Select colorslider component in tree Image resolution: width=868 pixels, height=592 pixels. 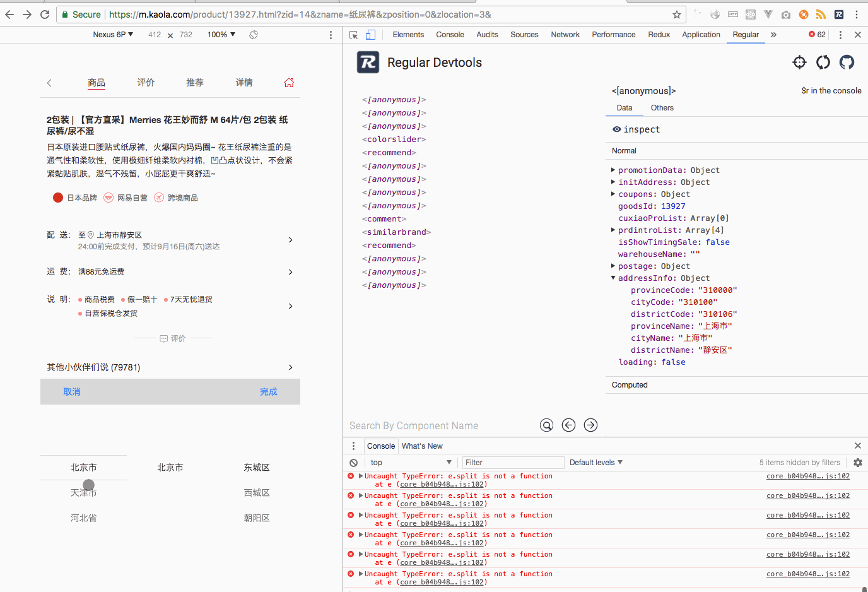click(394, 139)
